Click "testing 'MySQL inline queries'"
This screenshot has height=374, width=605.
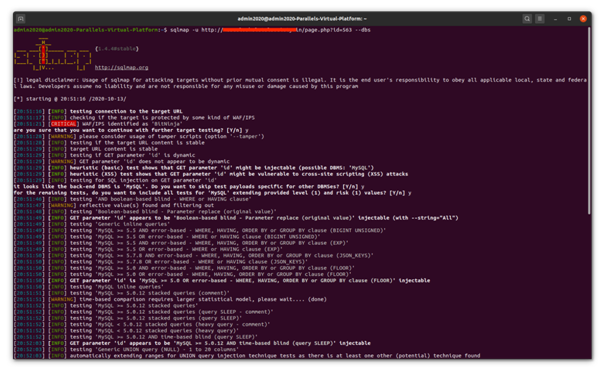click(x=117, y=287)
